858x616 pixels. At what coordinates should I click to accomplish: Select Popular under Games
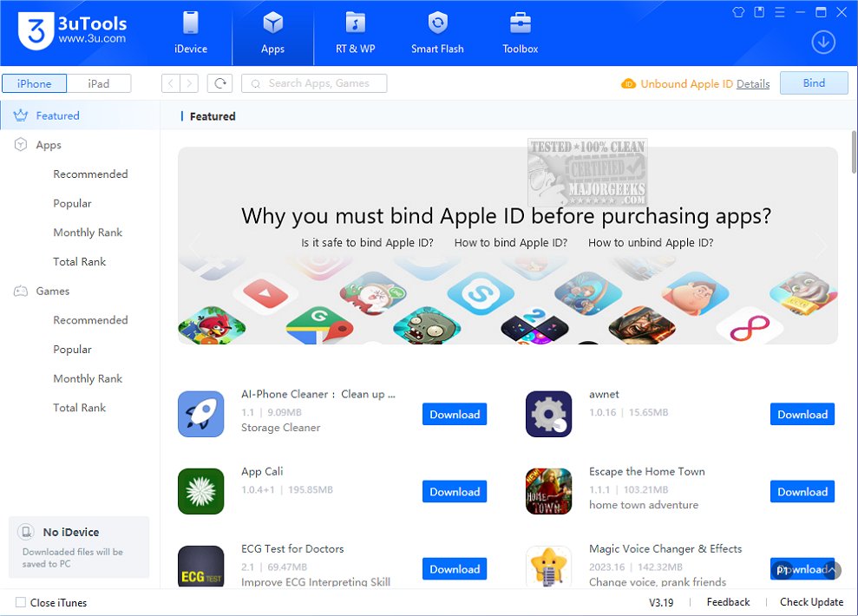tap(72, 349)
